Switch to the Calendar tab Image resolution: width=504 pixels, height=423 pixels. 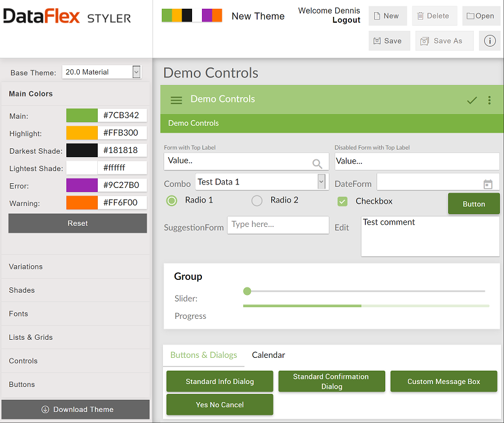268,355
